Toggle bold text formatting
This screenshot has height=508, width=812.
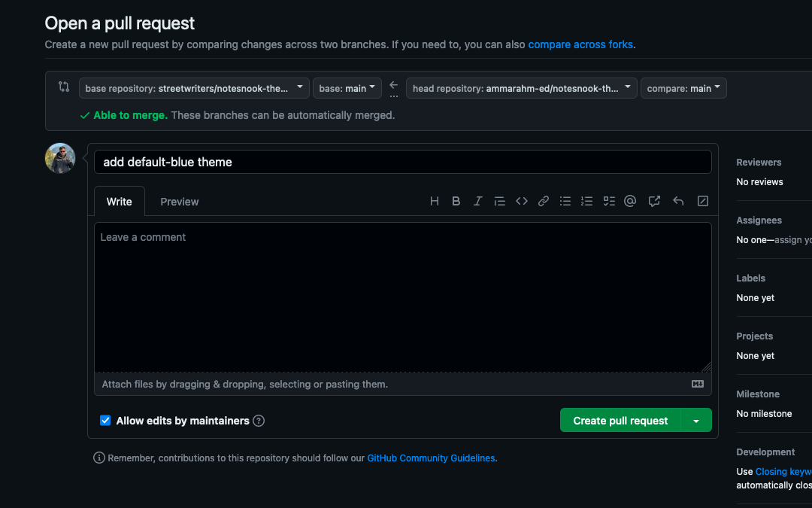[456, 201]
